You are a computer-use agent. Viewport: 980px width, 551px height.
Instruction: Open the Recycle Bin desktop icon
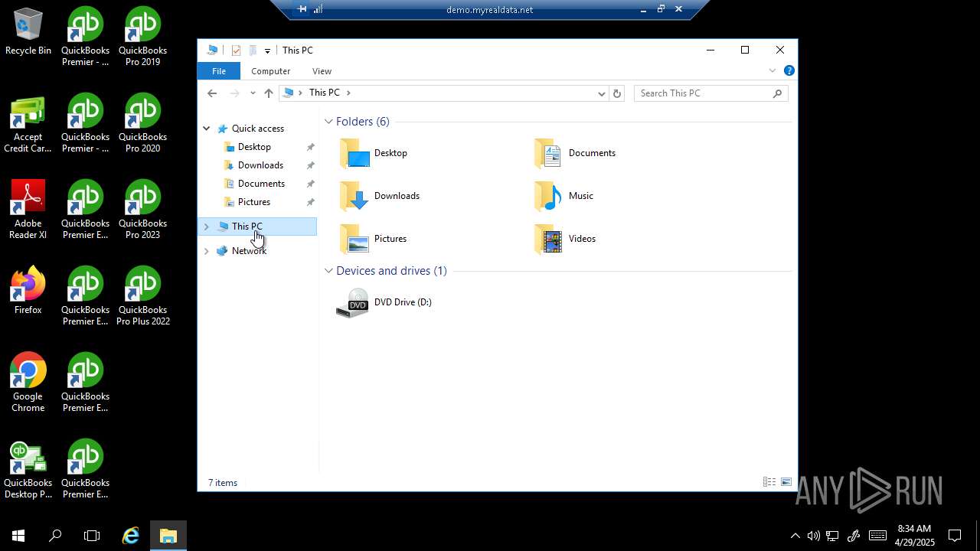click(x=28, y=31)
